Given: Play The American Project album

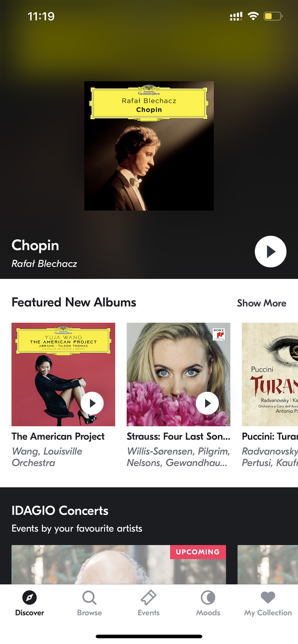Looking at the screenshot, I should [x=92, y=403].
